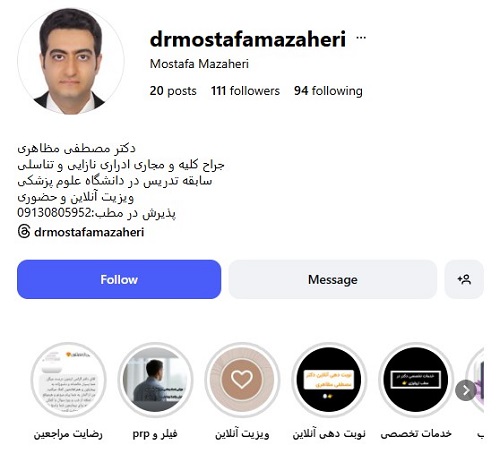Open the رضایت مراجعین highlight thumbnail

[x=68, y=380]
